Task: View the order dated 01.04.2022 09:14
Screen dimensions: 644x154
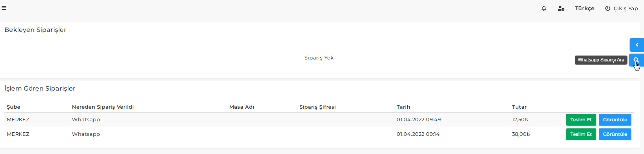Action: (615, 134)
